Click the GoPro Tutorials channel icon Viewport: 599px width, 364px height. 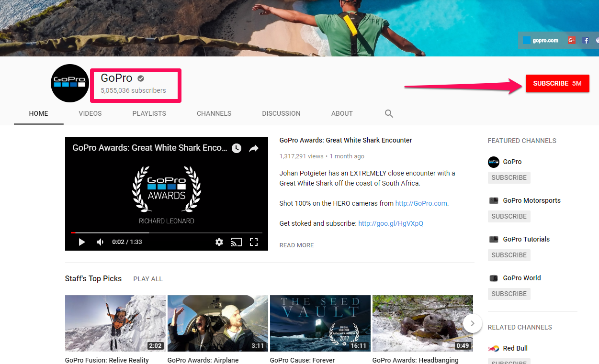494,239
